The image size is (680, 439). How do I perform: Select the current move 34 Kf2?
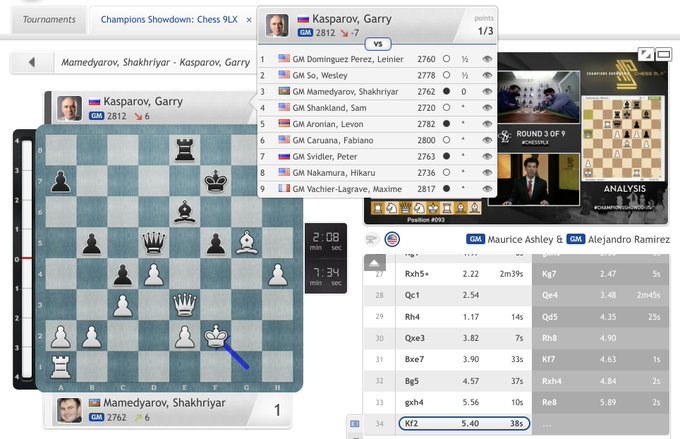464,423
